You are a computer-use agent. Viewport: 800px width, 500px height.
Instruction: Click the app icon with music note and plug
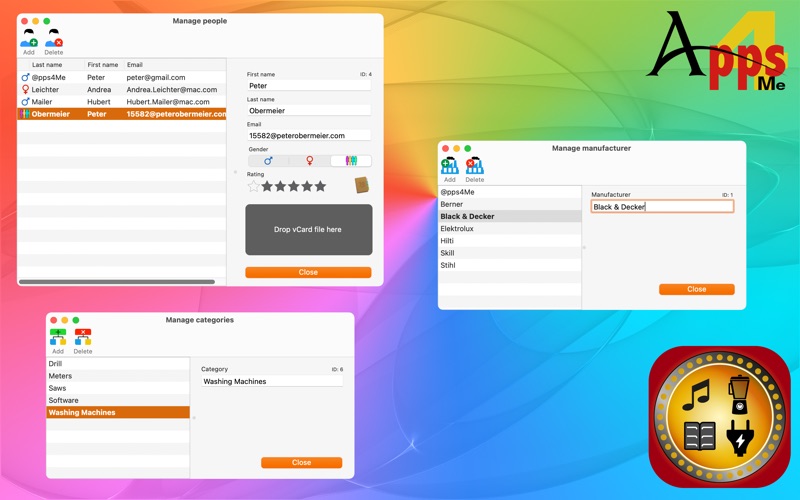pos(719,417)
